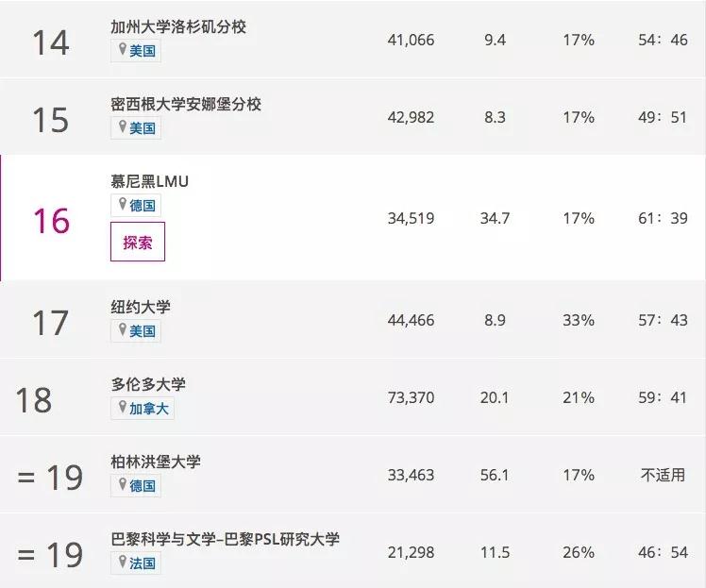Screen dimensions: 706x588
Task: Click location pin icon under 慕尼黑LMU
Action: (x=122, y=205)
